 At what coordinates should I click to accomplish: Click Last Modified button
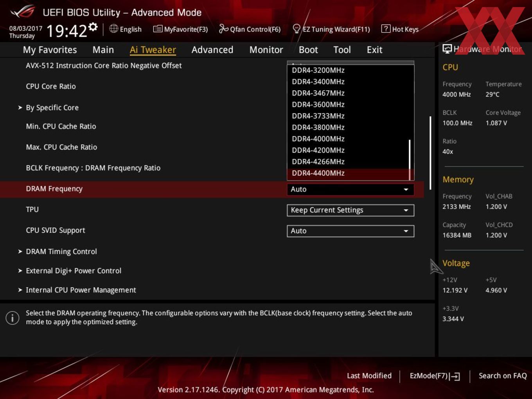(369, 376)
